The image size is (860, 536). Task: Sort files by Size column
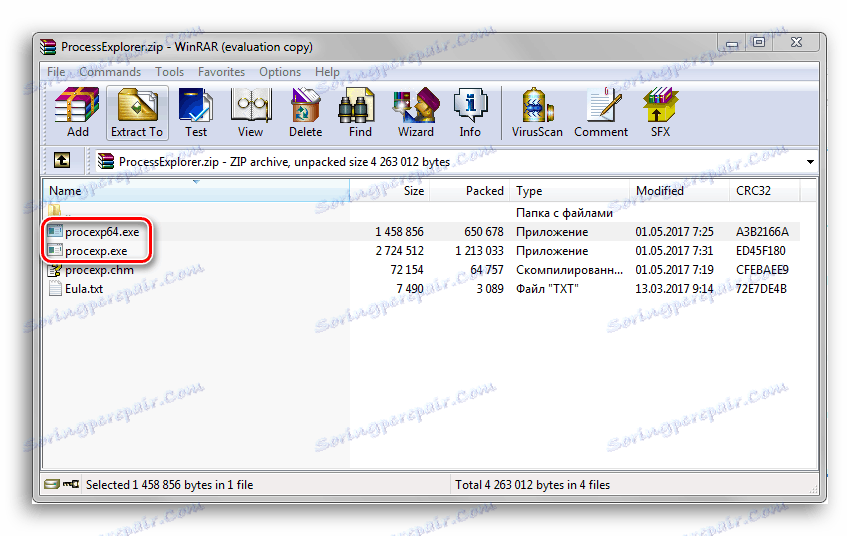[x=389, y=190]
